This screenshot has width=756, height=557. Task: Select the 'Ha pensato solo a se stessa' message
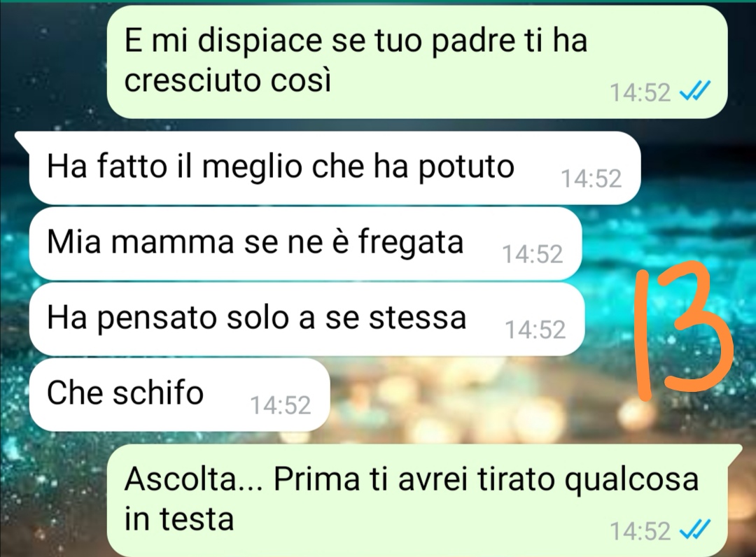pyautogui.click(x=307, y=319)
